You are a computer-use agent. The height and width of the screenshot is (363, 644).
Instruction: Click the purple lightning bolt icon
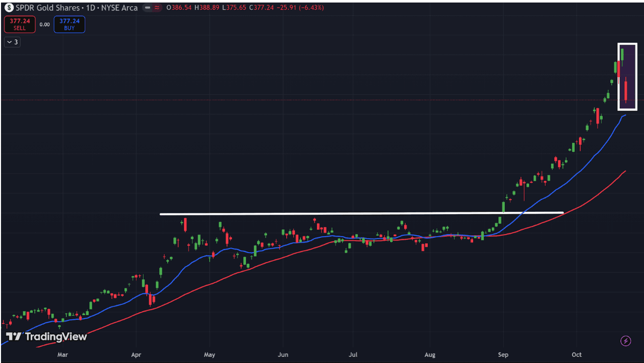point(625,341)
